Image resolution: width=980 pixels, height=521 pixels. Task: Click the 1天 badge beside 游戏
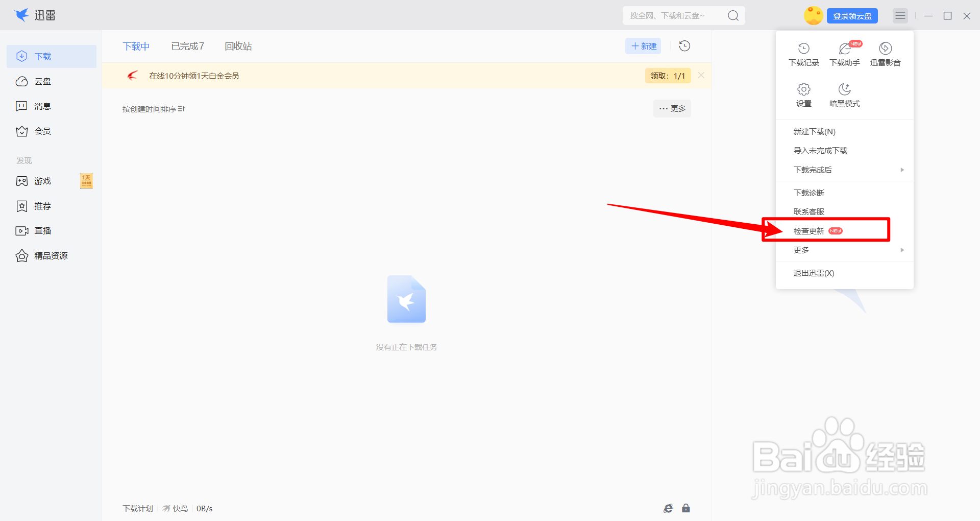pyautogui.click(x=86, y=181)
